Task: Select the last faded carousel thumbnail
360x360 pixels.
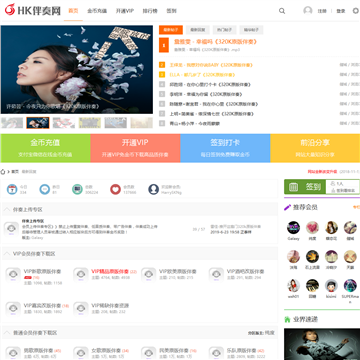Action: [x=142, y=123]
